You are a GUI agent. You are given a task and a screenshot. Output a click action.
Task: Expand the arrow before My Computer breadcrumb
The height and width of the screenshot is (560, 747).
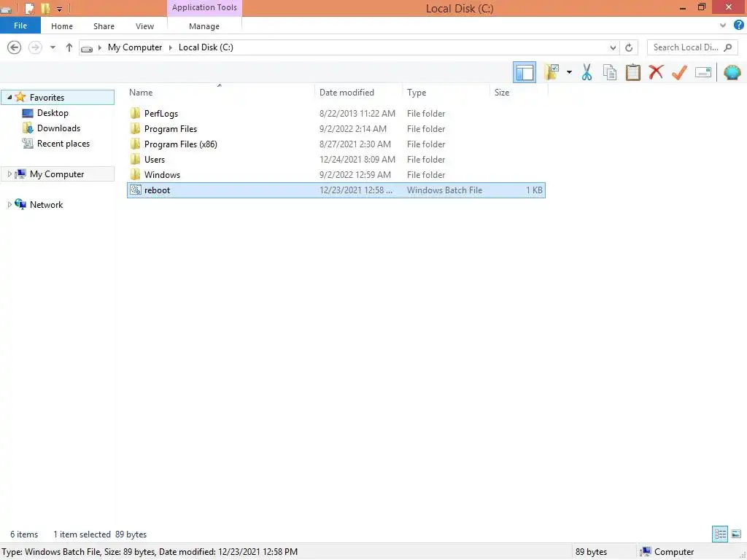click(99, 47)
